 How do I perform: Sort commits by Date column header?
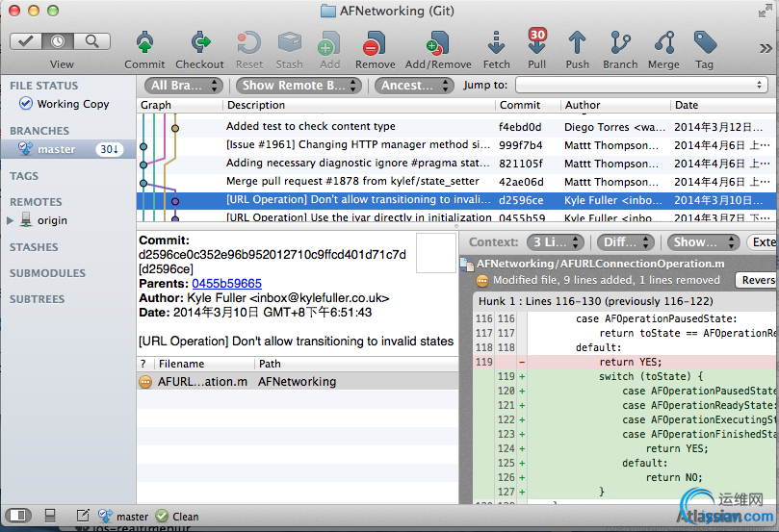[x=723, y=105]
